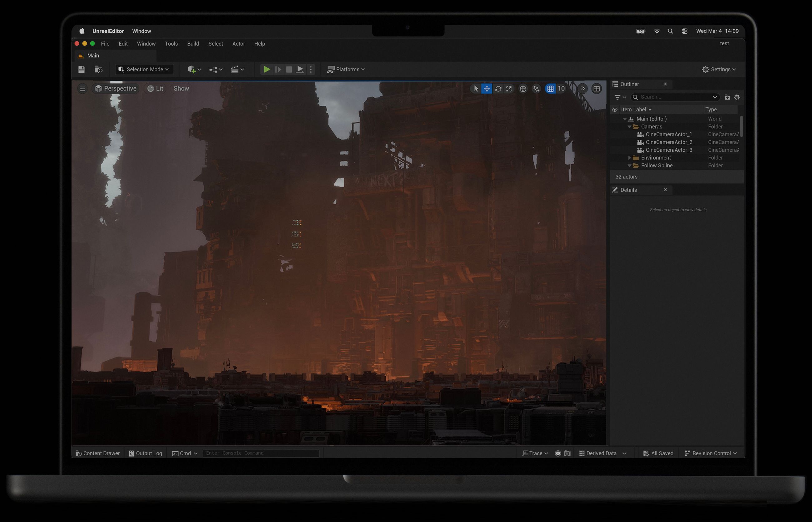Open Revision Control from the status bar
The height and width of the screenshot is (522, 812).
[x=710, y=453]
